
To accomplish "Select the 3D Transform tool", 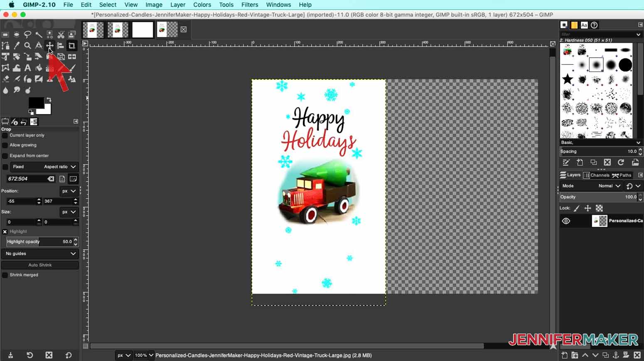I will click(x=61, y=56).
